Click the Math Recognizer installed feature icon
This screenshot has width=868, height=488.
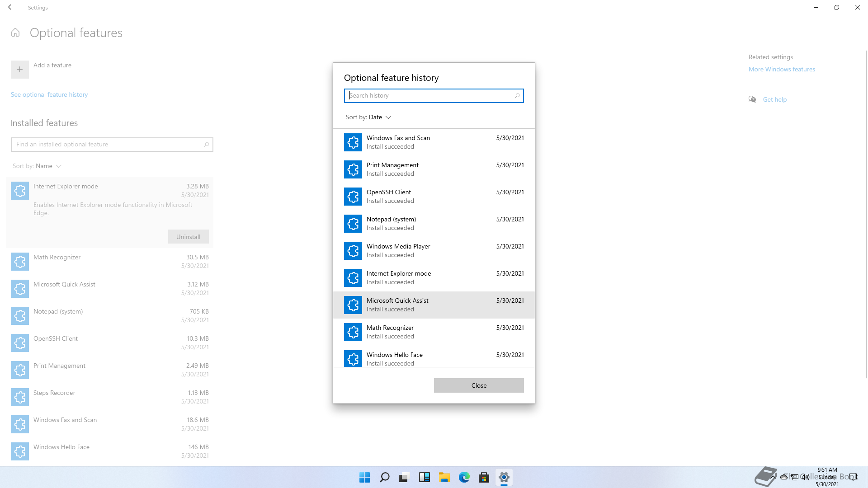[x=20, y=262]
